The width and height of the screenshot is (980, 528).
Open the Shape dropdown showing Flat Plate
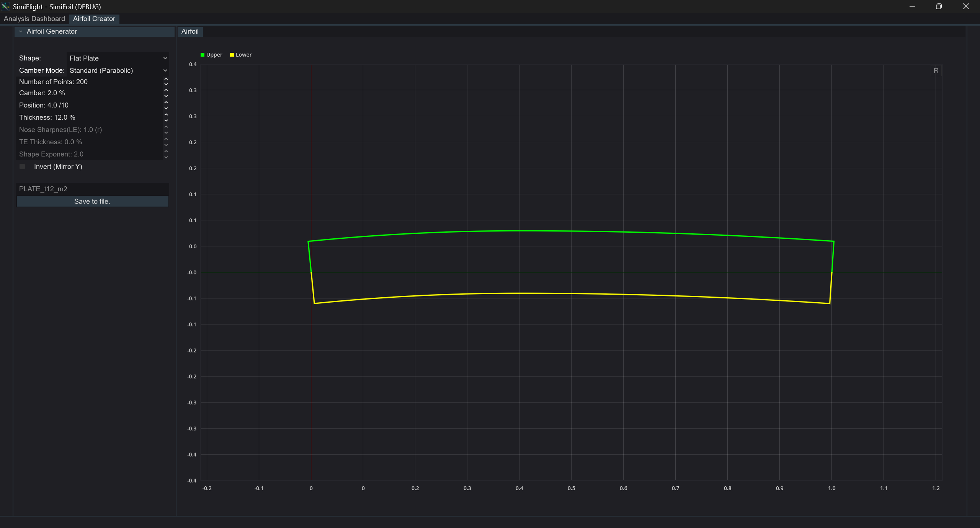tap(118, 58)
